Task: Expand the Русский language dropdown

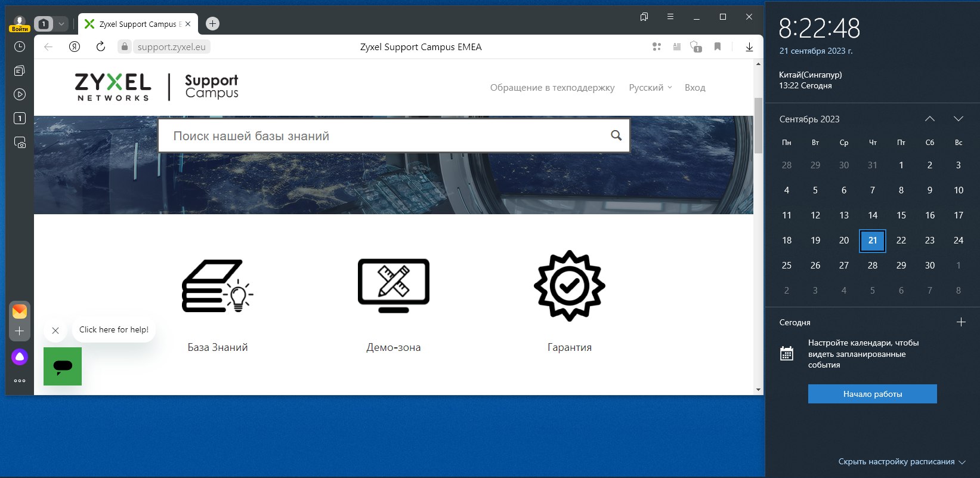Action: coord(650,87)
